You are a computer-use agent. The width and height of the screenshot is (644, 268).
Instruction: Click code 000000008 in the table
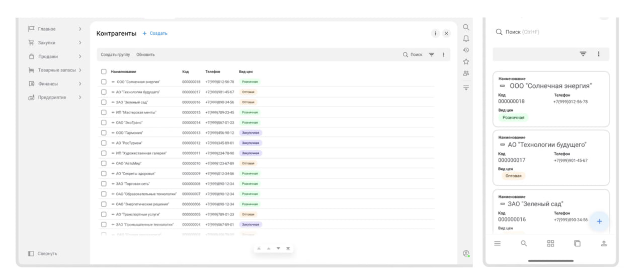tap(191, 183)
